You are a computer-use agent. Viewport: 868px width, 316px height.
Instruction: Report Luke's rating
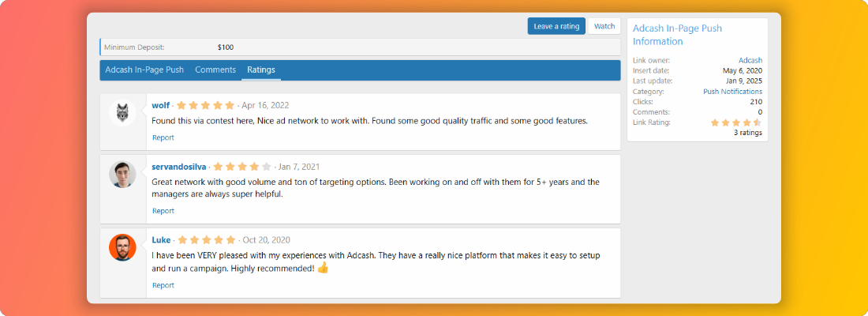pyautogui.click(x=163, y=285)
